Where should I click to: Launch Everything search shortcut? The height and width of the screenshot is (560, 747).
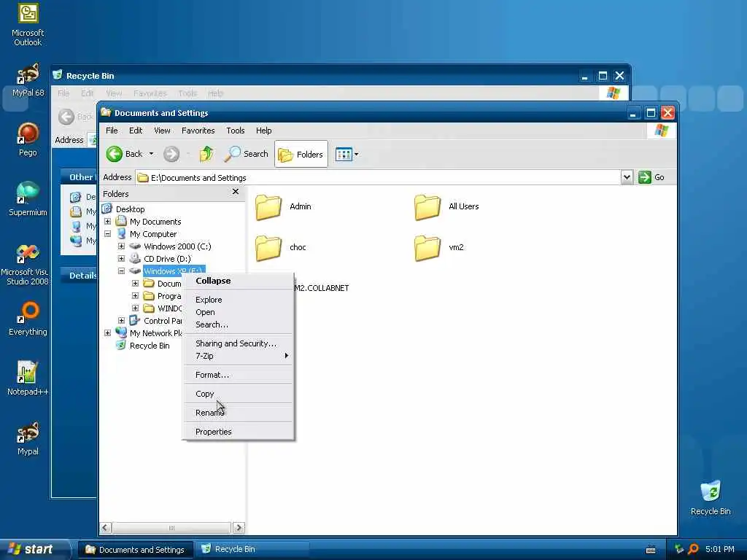[28, 319]
